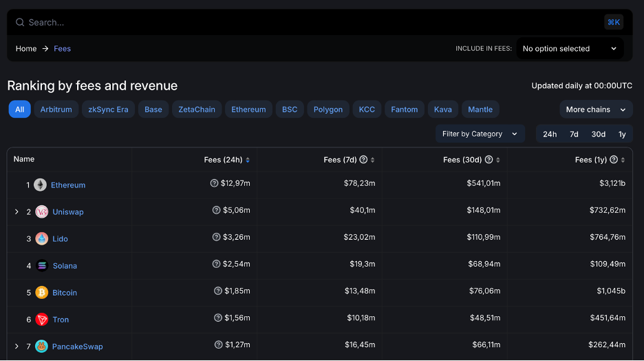The height and width of the screenshot is (361, 644).
Task: Click the Solana logo icon
Action: click(x=42, y=265)
